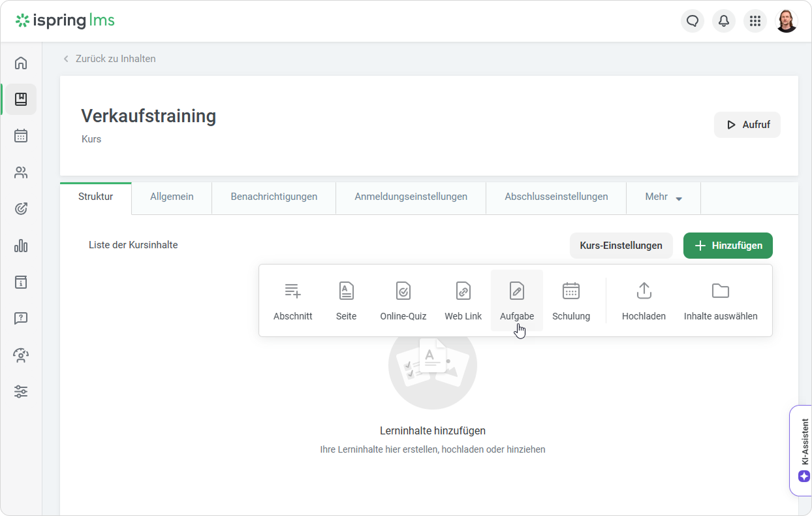Open the chat messages icon
Screen dimensions: 812x516
[x=693, y=21]
